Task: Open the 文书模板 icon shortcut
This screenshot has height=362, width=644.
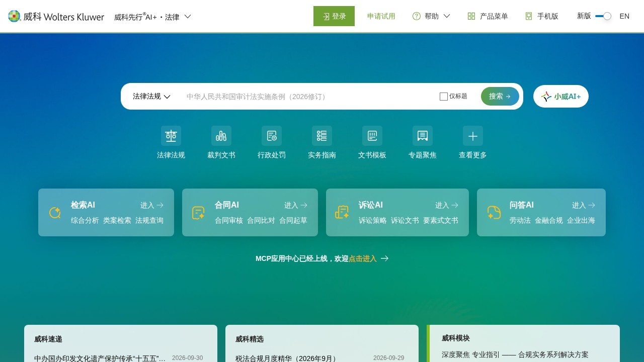Action: 372,136
